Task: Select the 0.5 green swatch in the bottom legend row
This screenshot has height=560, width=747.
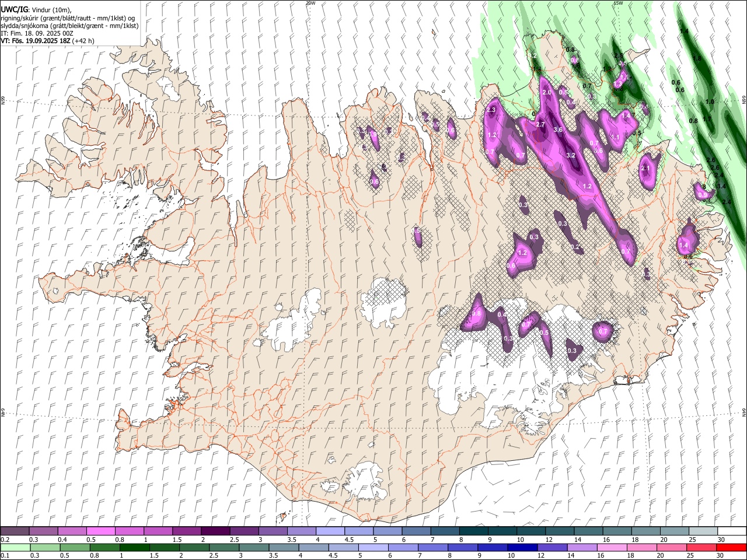Action: pyautogui.click(x=75, y=547)
